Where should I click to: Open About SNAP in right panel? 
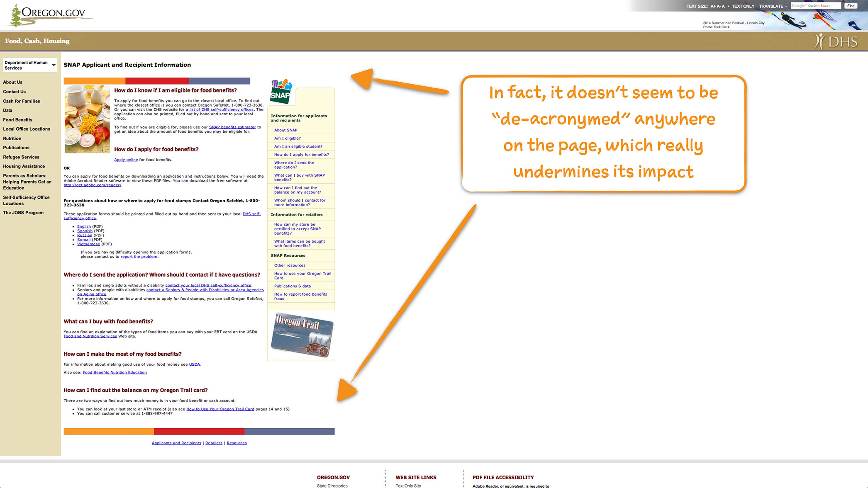[285, 130]
